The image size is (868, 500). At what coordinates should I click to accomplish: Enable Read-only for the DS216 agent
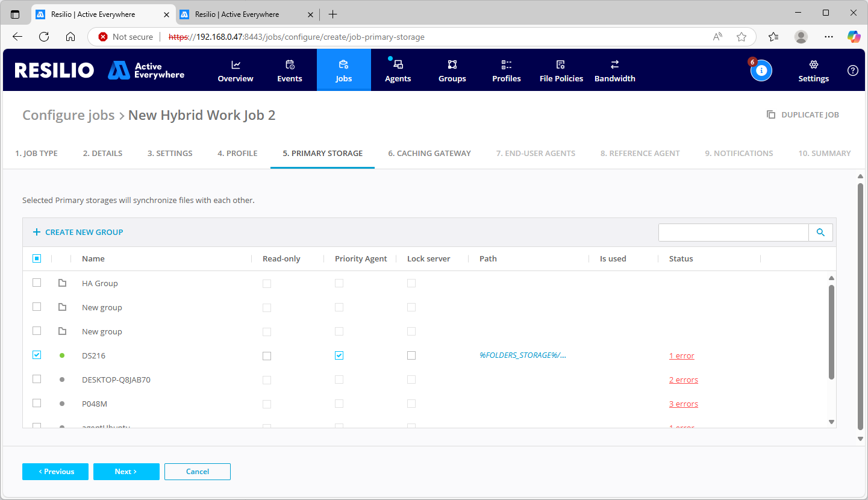[267, 355]
